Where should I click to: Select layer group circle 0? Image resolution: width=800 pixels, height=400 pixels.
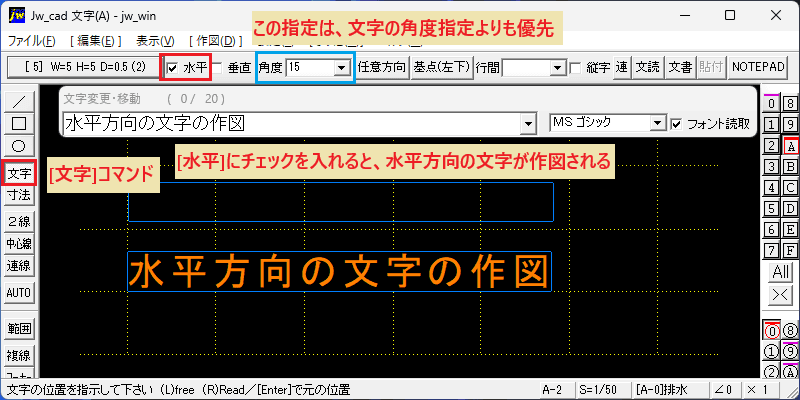point(771,332)
